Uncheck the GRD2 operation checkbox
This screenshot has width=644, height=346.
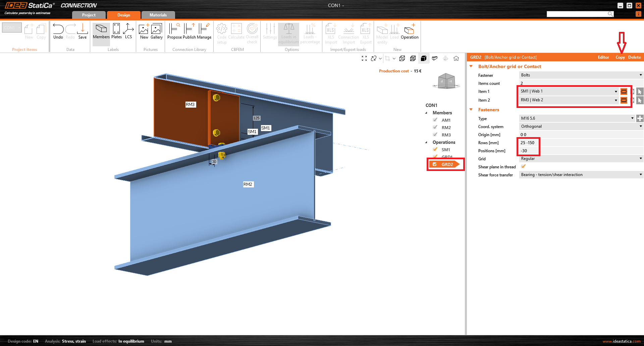435,164
